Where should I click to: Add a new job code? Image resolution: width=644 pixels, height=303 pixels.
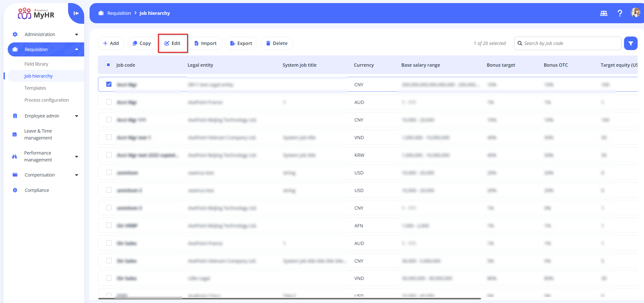coord(111,43)
